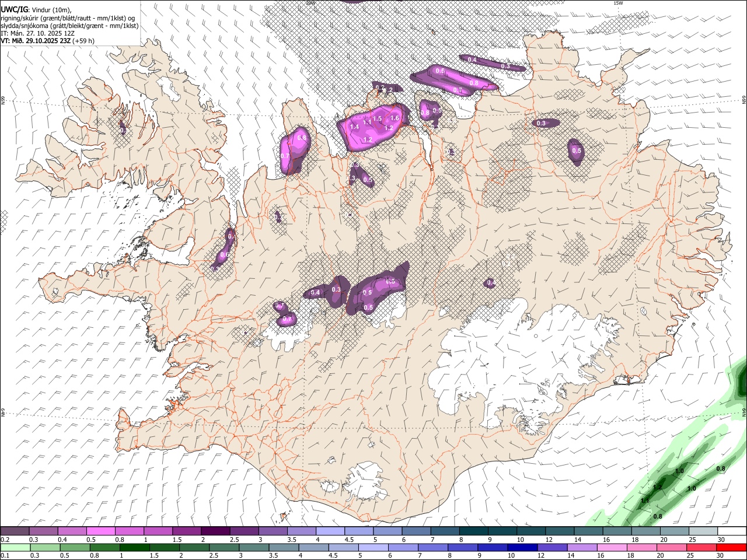
Task: Select the bright pink 0.5–0.8 swatch in the upper legend
Action: click(100, 531)
